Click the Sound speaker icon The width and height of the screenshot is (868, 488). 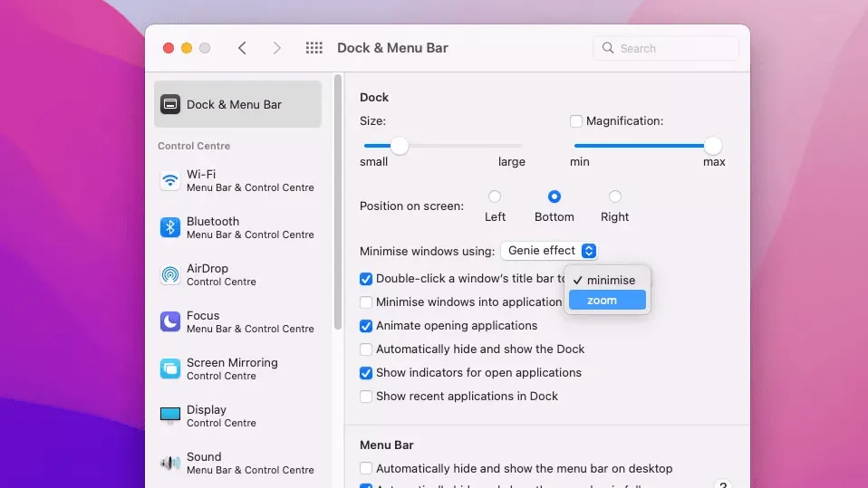click(x=170, y=463)
